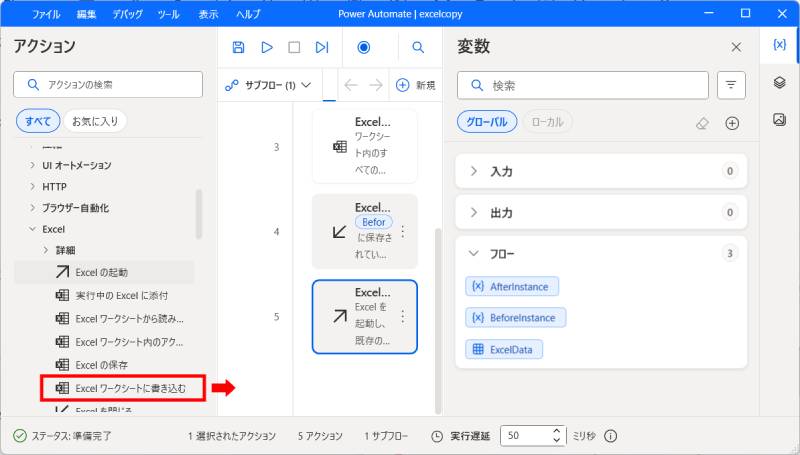The height and width of the screenshot is (455, 800).
Task: Select the ローカル pill toggle
Action: pyautogui.click(x=547, y=122)
